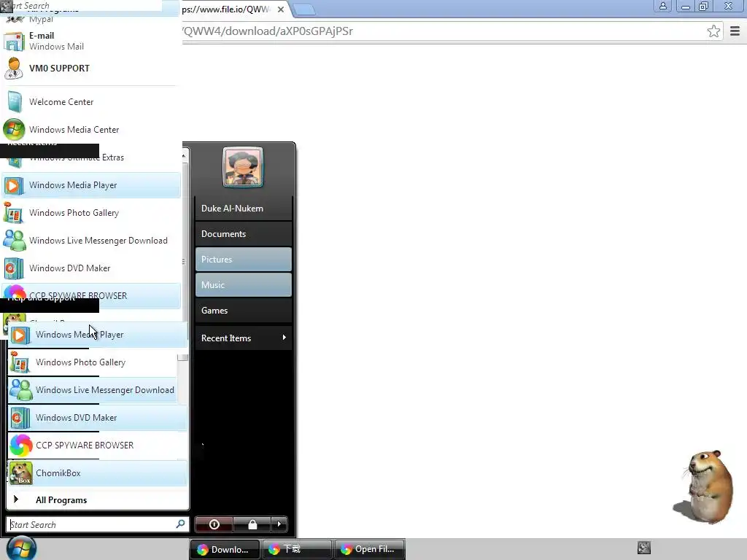The height and width of the screenshot is (560, 747).
Task: Bookmark this page with the star icon
Action: click(x=713, y=31)
